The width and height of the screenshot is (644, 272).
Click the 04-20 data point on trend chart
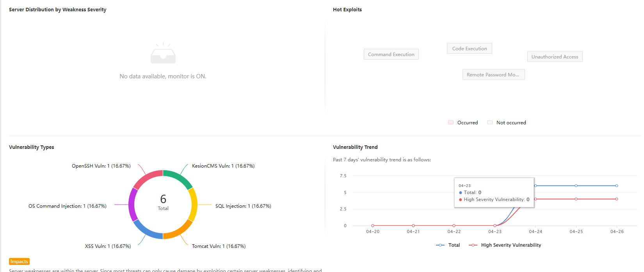[x=373, y=226]
